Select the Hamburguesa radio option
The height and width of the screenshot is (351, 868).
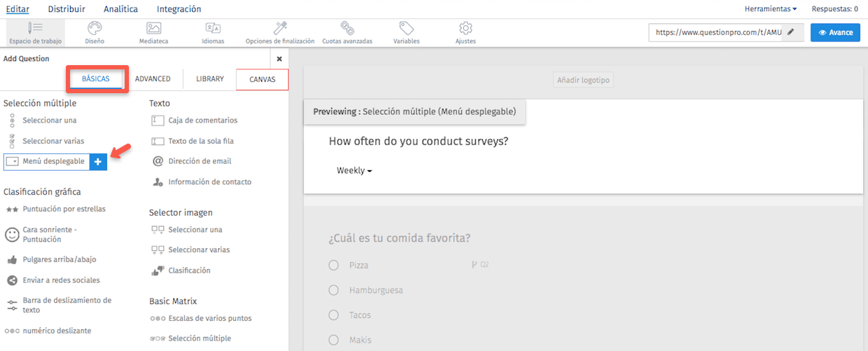point(333,290)
